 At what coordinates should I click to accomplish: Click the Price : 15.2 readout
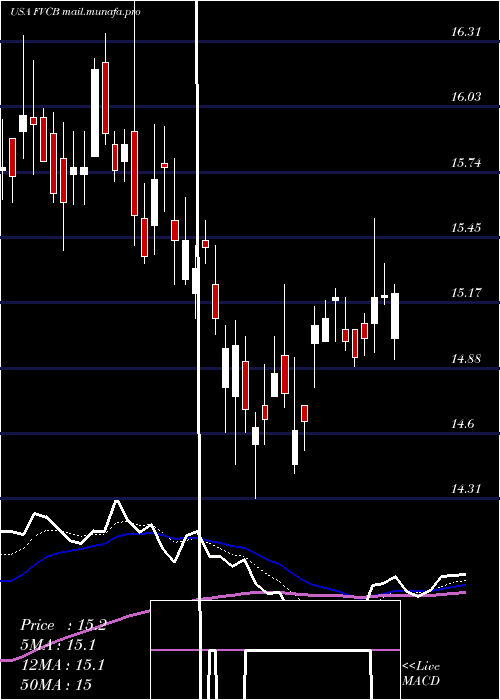coord(63,625)
